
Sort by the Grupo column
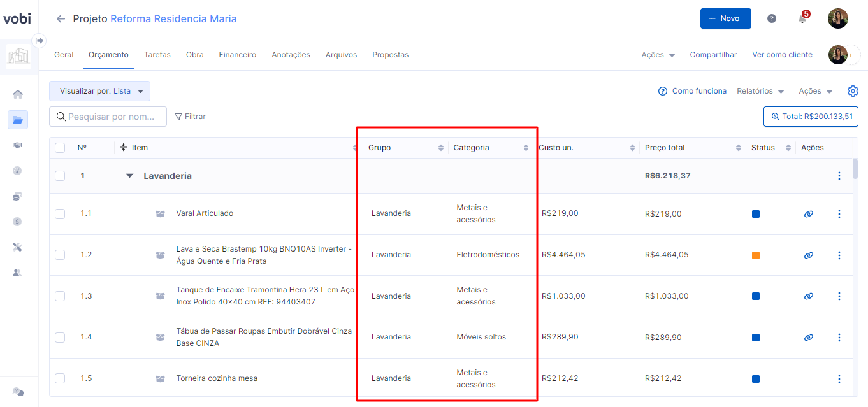440,148
